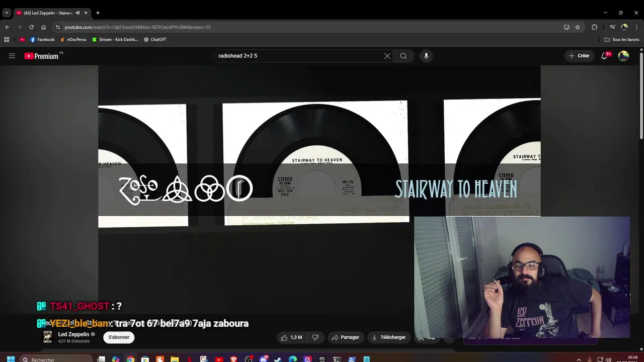
Task: Go forward in browser history
Action: pos(19,27)
